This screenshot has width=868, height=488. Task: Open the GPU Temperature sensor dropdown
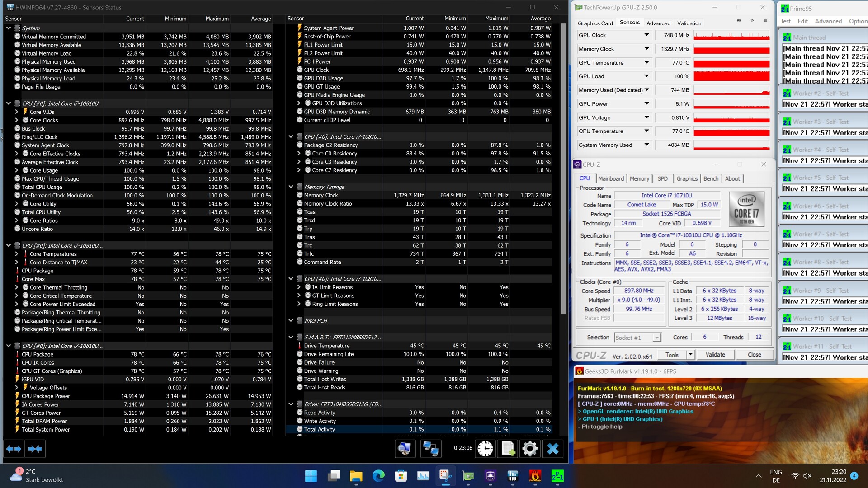(646, 63)
